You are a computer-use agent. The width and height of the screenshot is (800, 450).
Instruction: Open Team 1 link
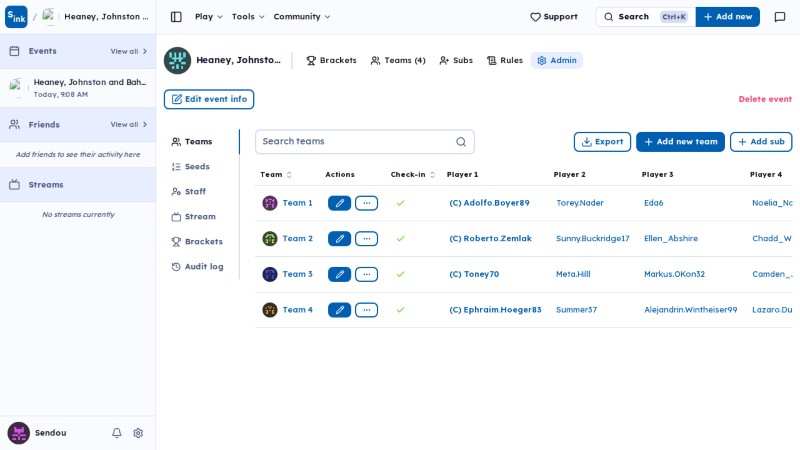tap(297, 203)
